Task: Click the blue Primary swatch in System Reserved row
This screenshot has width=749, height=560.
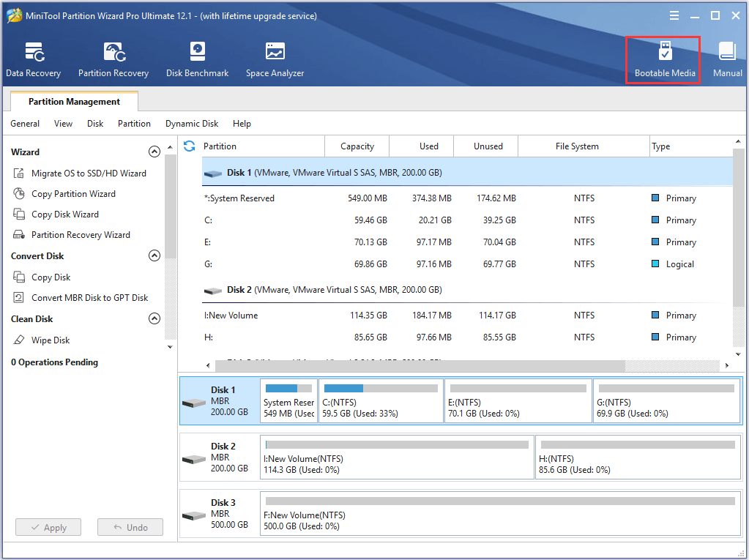Action: [x=655, y=198]
